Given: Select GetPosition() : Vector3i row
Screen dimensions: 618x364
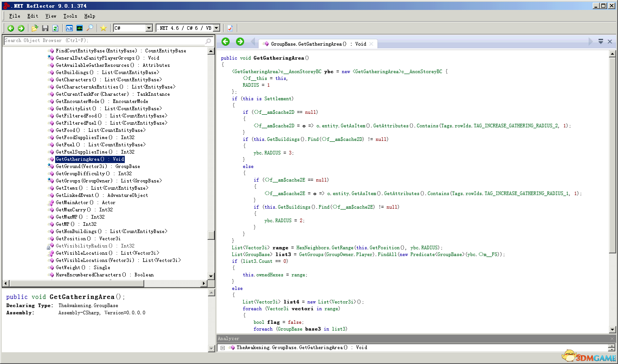Looking at the screenshot, I should tap(88, 238).
